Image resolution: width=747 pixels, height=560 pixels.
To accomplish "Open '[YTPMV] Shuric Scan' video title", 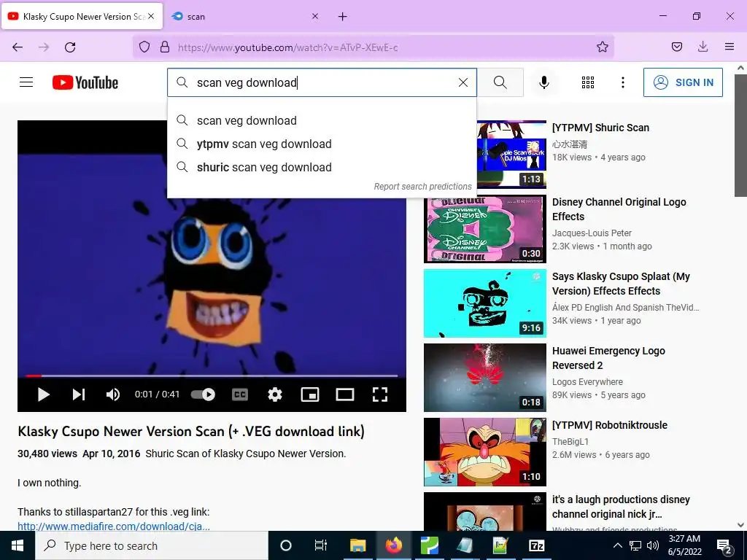I will coord(600,128).
